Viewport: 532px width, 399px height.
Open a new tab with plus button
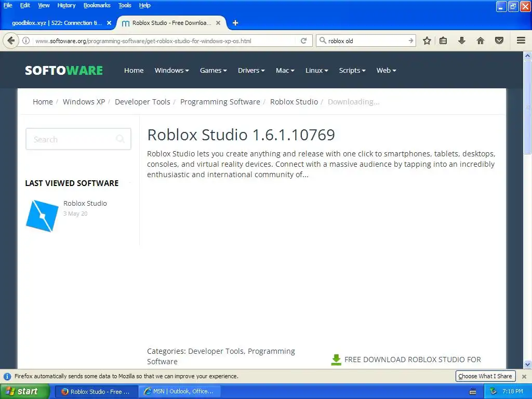click(235, 23)
